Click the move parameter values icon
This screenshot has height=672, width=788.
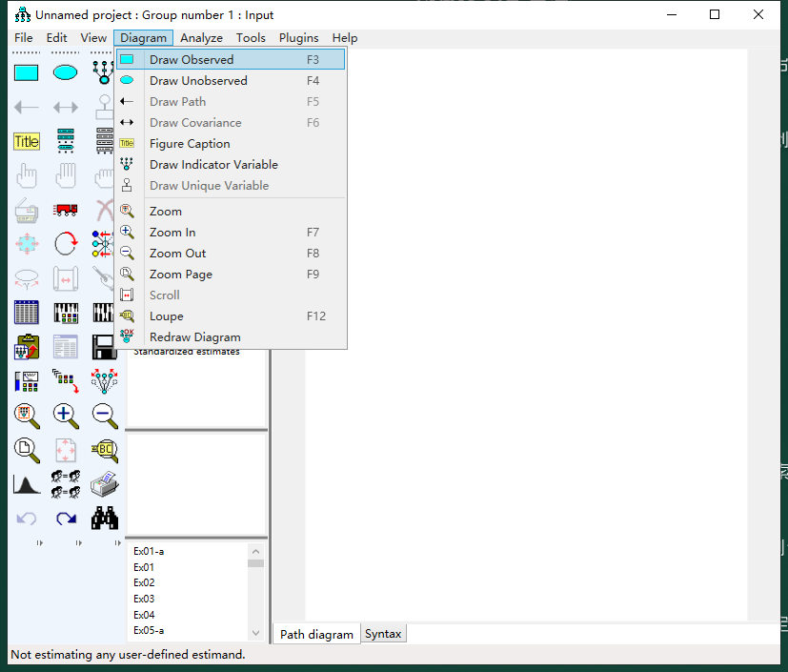pos(26,278)
